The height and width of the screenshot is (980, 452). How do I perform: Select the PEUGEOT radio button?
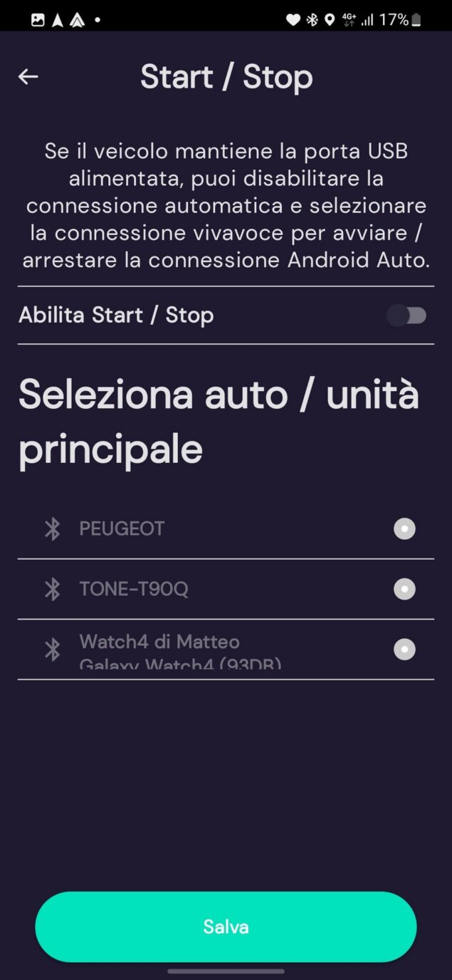point(404,528)
